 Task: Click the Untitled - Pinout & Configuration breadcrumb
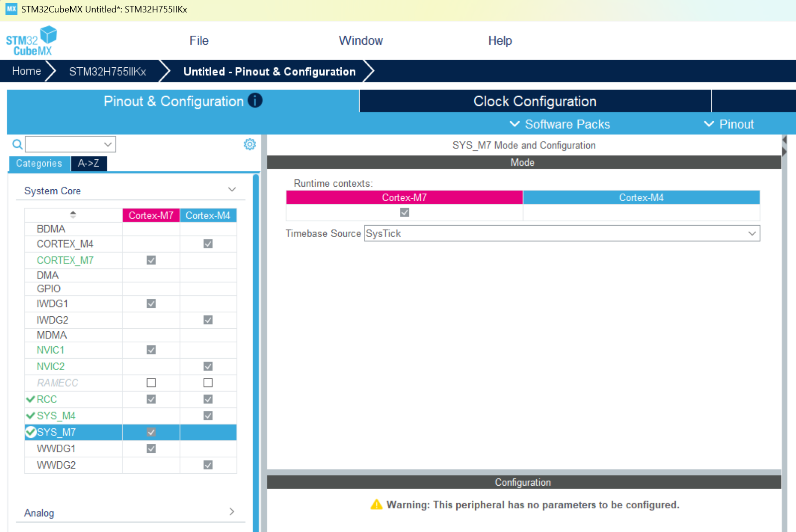coord(269,71)
